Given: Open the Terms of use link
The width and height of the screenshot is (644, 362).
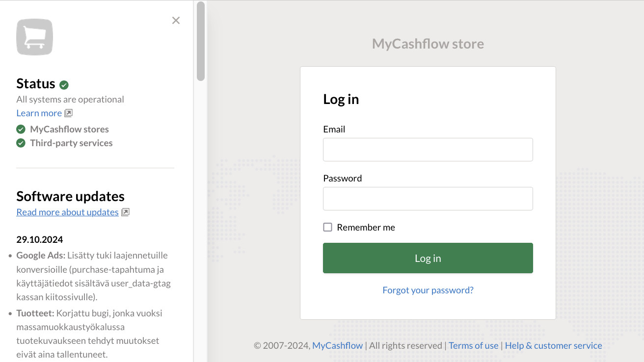Looking at the screenshot, I should pos(474,345).
